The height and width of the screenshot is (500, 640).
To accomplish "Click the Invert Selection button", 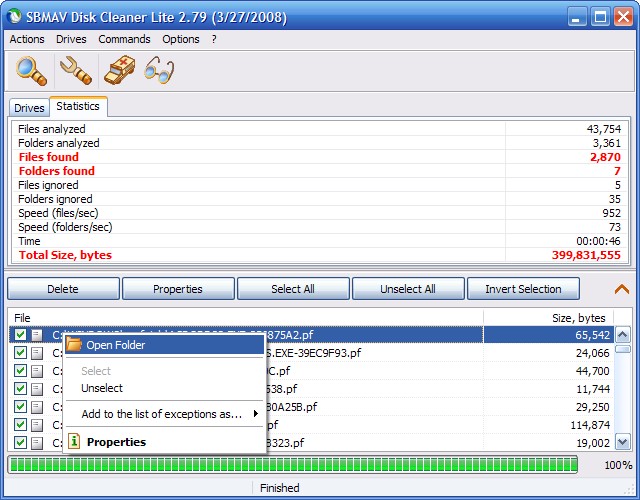I will (523, 289).
